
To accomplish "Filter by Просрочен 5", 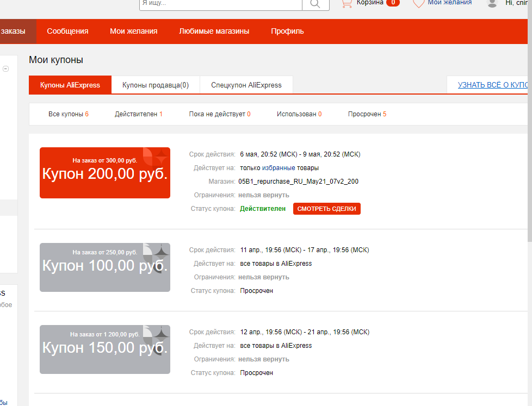I will (367, 114).
